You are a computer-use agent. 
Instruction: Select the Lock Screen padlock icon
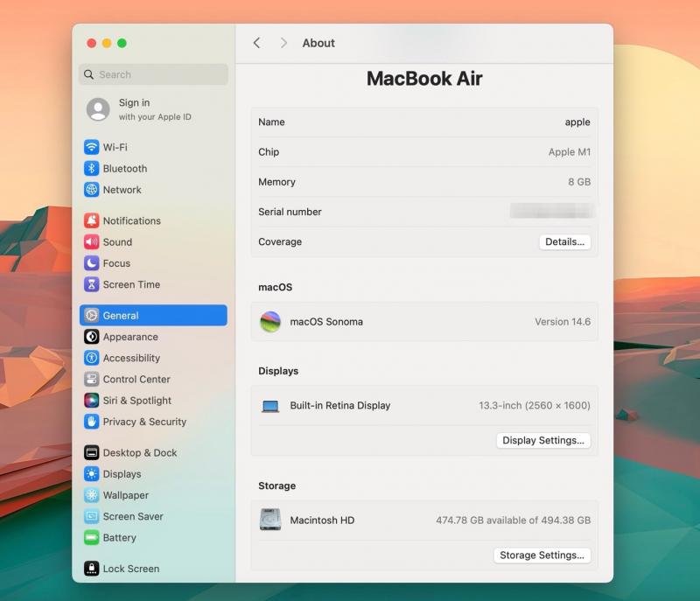(92, 569)
